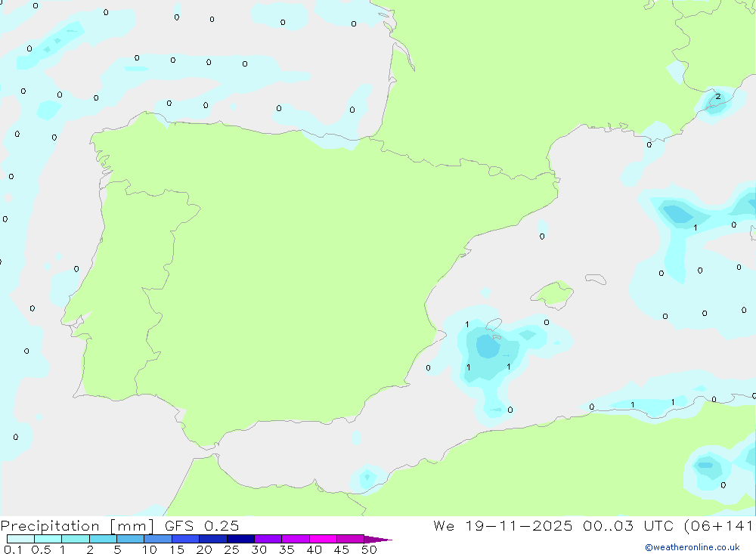Click the 'GFS 0.25' model label
This screenshot has height=554, width=756.
(x=202, y=525)
